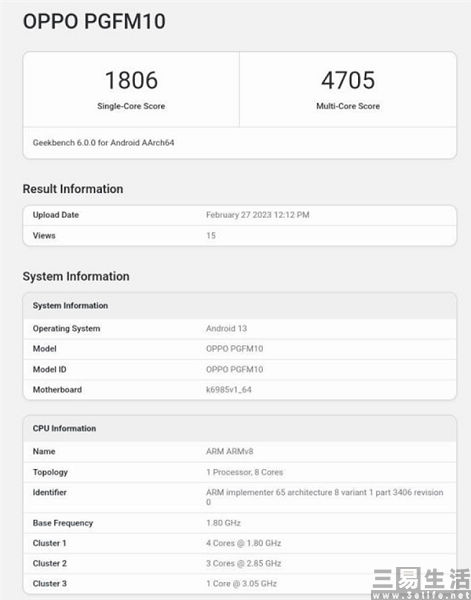Screen dimensions: 471x600
Task: Click the large System Information section heading
Action: coord(76,276)
